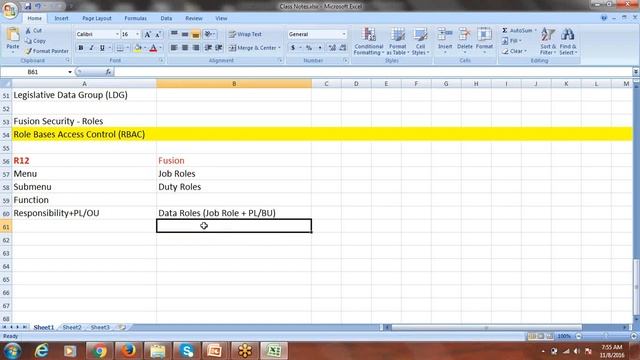
Task: Click the Percent Style icon
Action: pyautogui.click(x=309, y=48)
